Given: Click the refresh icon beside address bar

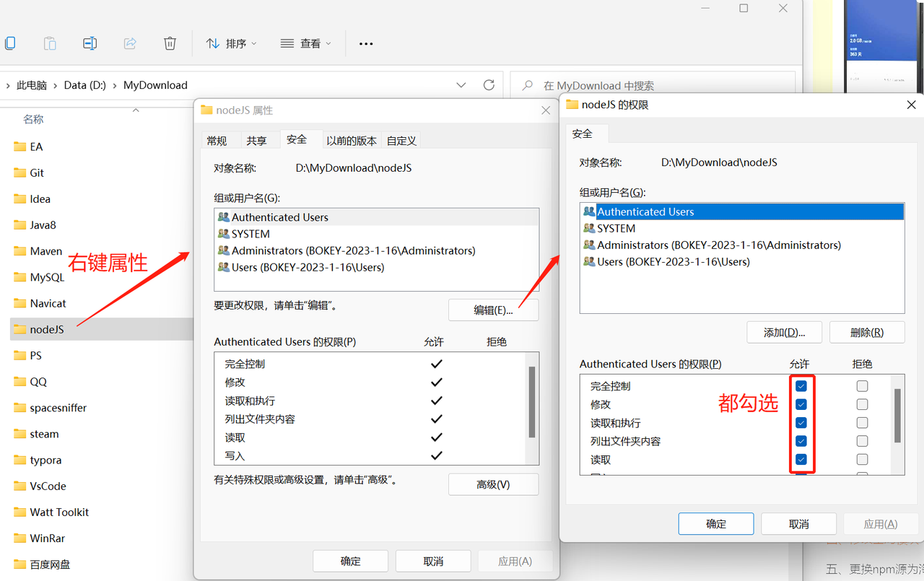Looking at the screenshot, I should (489, 85).
